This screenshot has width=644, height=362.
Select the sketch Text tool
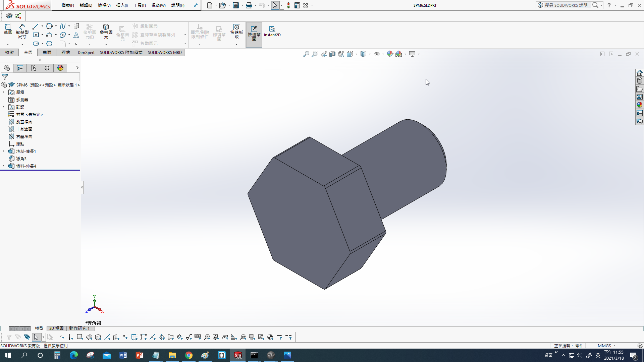coord(76,35)
